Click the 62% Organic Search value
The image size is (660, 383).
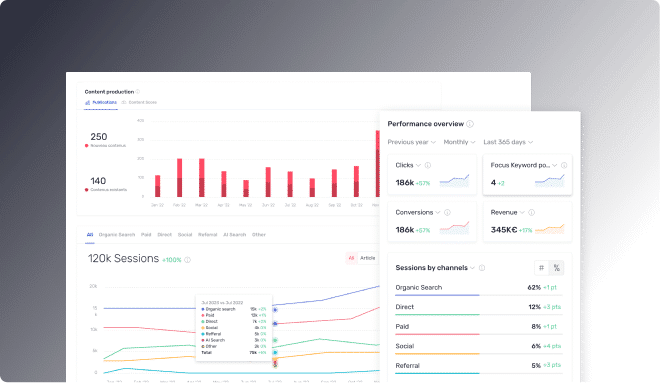pyautogui.click(x=534, y=287)
